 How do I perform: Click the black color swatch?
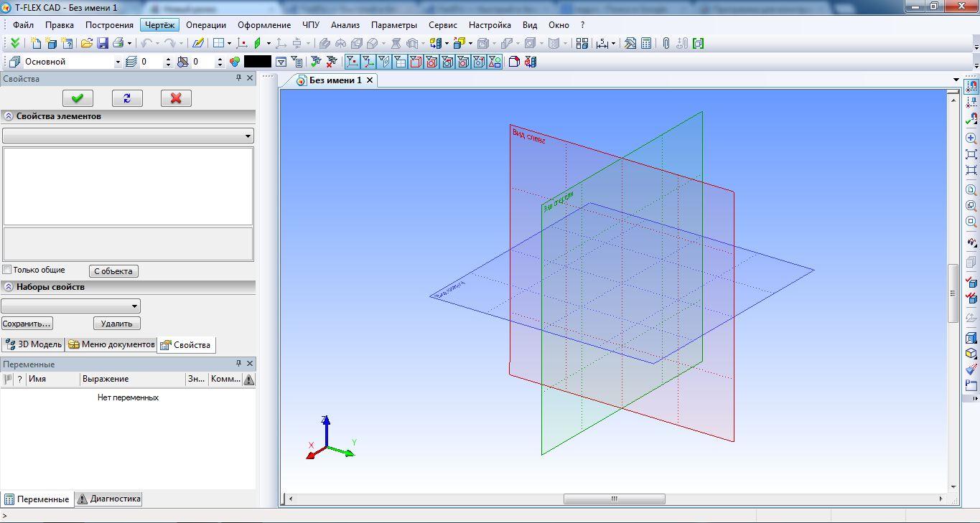[x=257, y=62]
